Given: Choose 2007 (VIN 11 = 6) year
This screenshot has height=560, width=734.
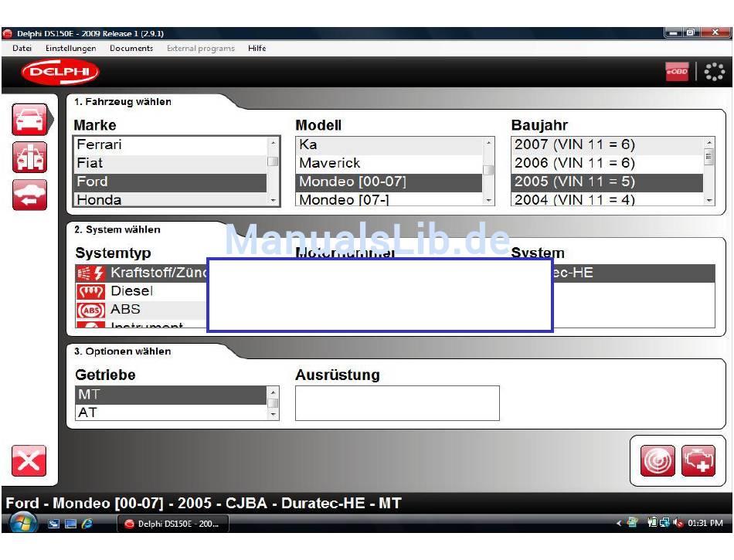Looking at the screenshot, I should (x=607, y=145).
